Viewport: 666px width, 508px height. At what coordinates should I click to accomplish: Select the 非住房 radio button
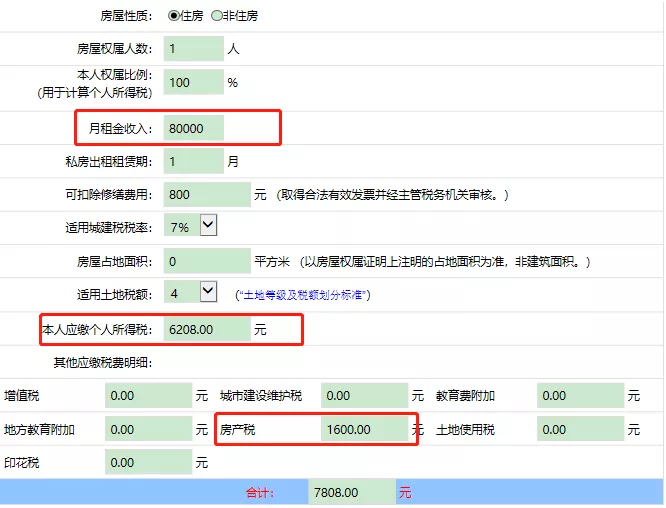217,16
